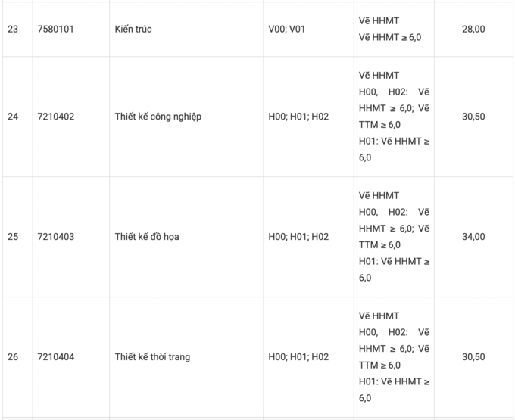This screenshot has width=515, height=420.
Task: Click H00; H01; H02 in Thiết kế đồ họa row
Action: click(x=298, y=237)
